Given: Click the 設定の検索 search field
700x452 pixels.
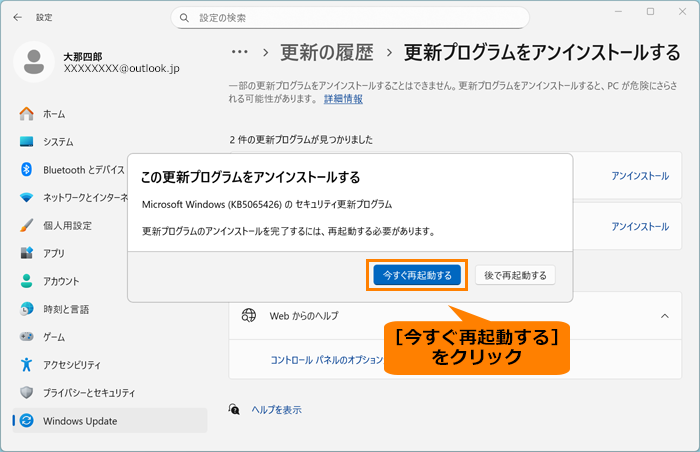Looking at the screenshot, I should 350,18.
